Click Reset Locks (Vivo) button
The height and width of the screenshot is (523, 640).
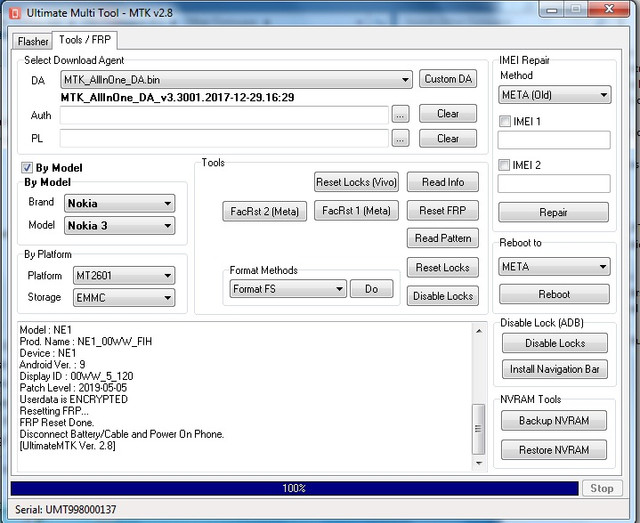click(x=356, y=182)
